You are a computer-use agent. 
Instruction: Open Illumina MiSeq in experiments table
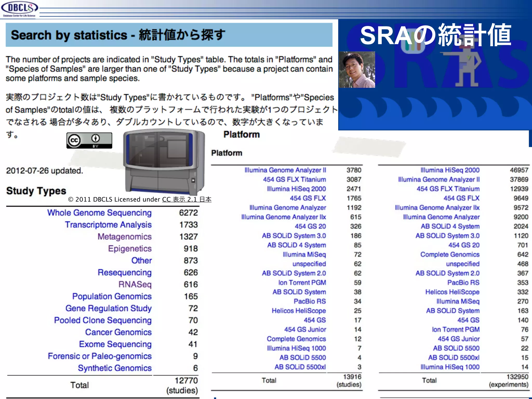coord(458,301)
